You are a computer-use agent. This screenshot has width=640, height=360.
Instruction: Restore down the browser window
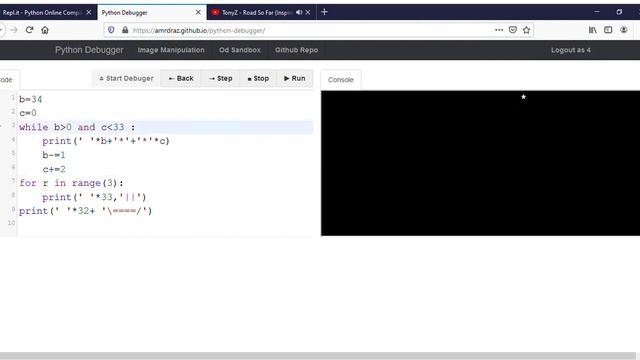click(619, 12)
